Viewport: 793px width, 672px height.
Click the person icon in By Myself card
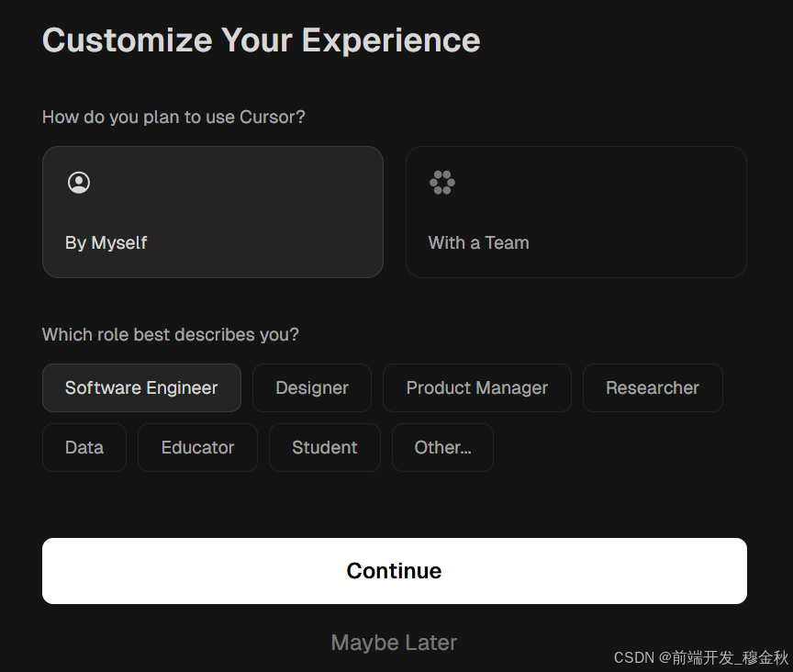[x=79, y=183]
